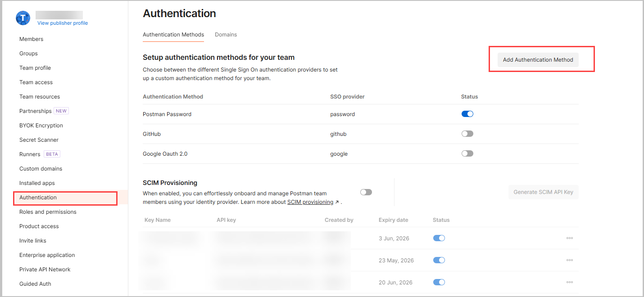644x297 pixels.
Task: Open Installed apps page
Action: [37, 183]
